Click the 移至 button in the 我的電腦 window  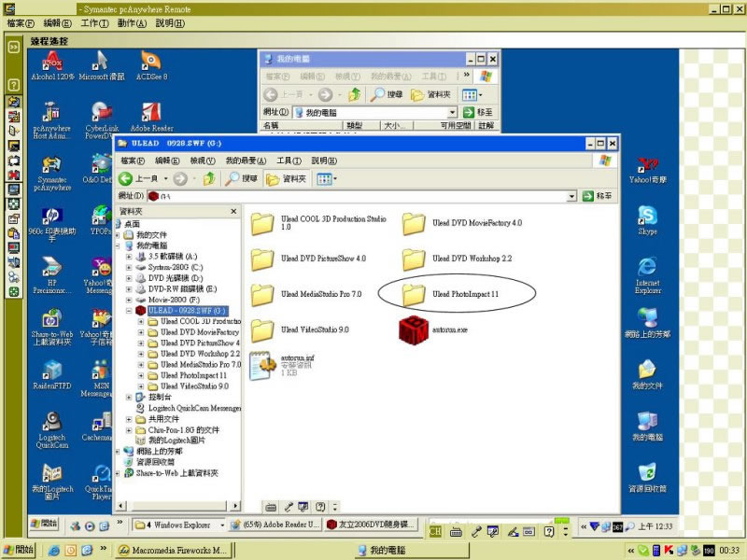pos(478,112)
